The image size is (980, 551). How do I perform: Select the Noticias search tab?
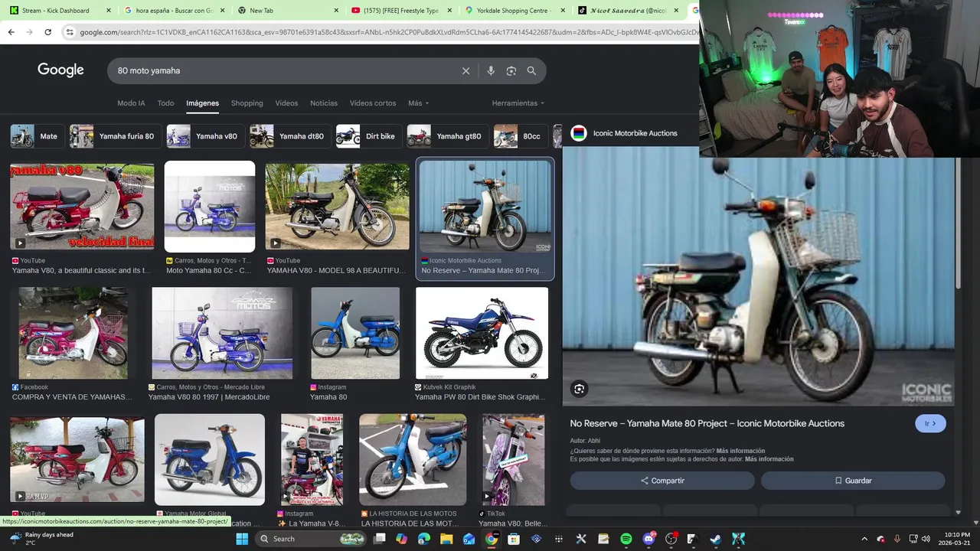pyautogui.click(x=324, y=103)
